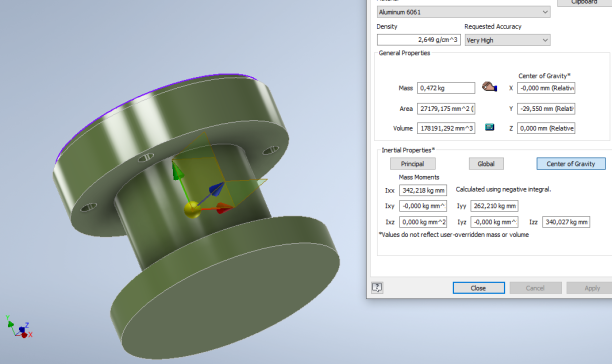Click the Ixx mass moment field
612x364 pixels.
click(x=423, y=190)
